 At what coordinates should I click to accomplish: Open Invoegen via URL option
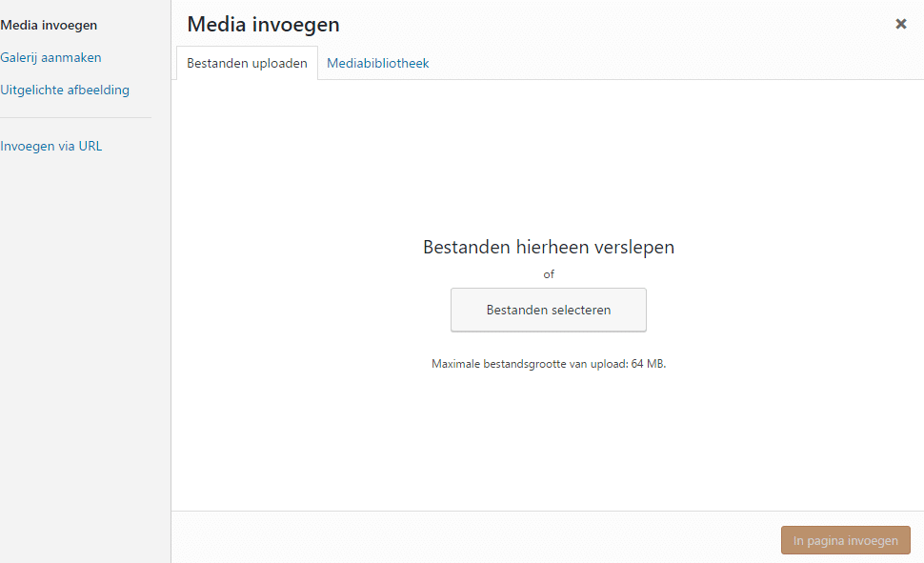click(51, 146)
